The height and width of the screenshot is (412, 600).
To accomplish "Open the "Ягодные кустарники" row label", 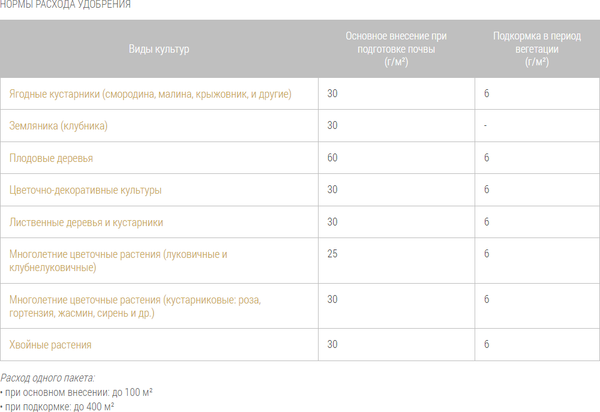I will coord(150,94).
